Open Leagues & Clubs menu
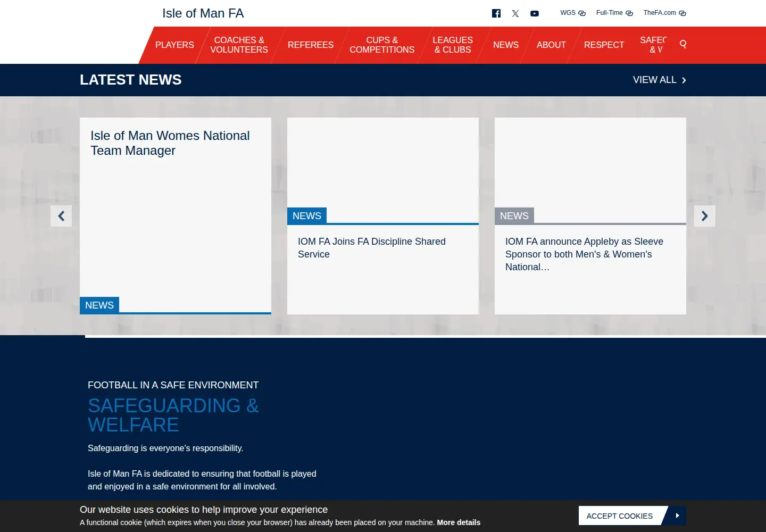The width and height of the screenshot is (766, 532). (x=453, y=45)
